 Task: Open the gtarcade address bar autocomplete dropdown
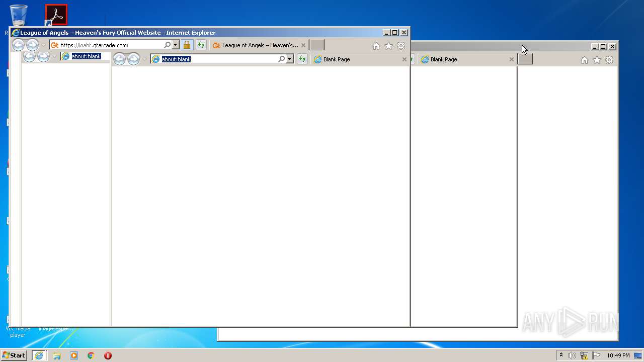176,45
